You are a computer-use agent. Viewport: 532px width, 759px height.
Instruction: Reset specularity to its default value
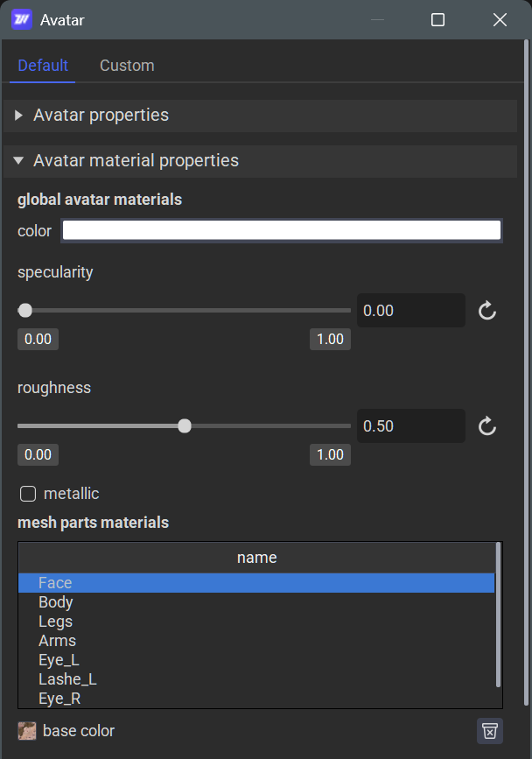coord(486,310)
